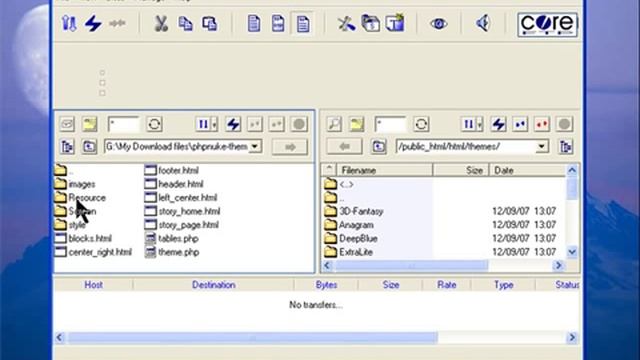The image size is (640, 360).
Task: Create new folder in remote panel
Action: (x=356, y=124)
